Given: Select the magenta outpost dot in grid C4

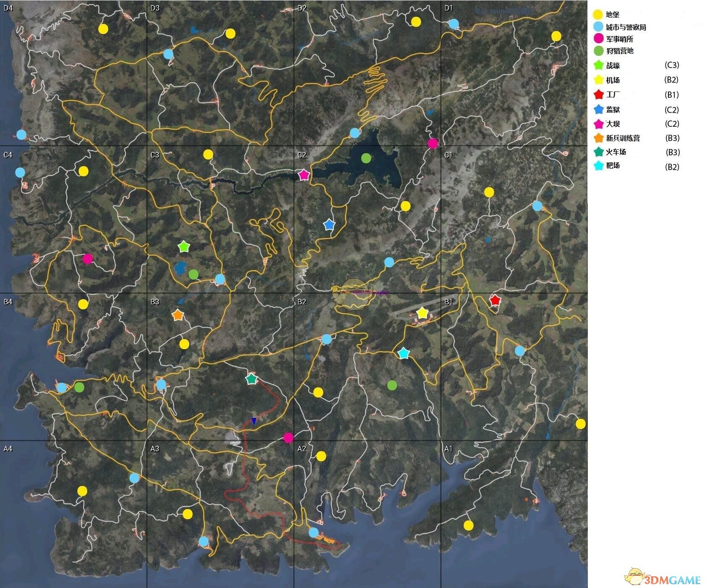Looking at the screenshot, I should (88, 259).
